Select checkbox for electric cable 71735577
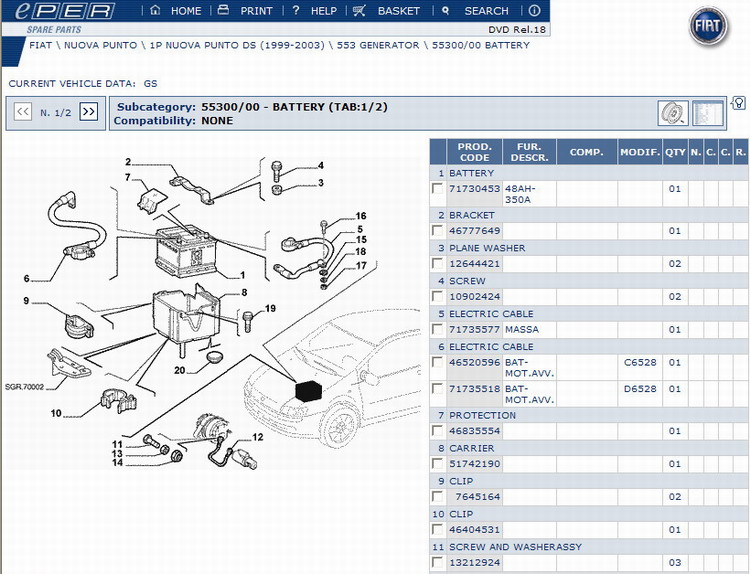This screenshot has width=750, height=574. 438,330
